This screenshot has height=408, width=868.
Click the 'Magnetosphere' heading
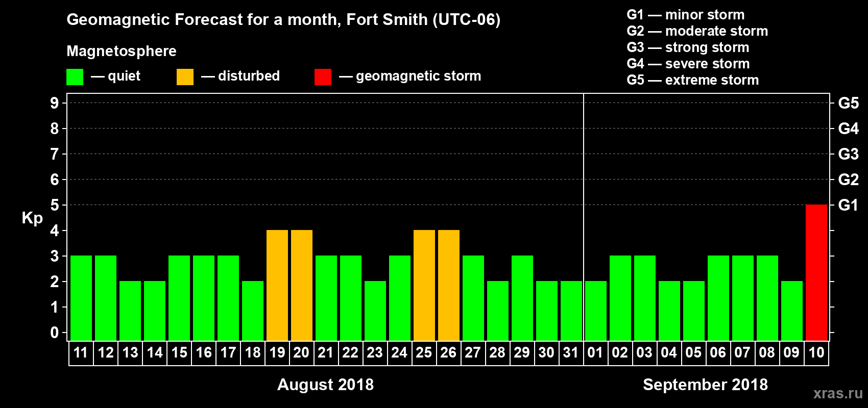click(x=122, y=51)
